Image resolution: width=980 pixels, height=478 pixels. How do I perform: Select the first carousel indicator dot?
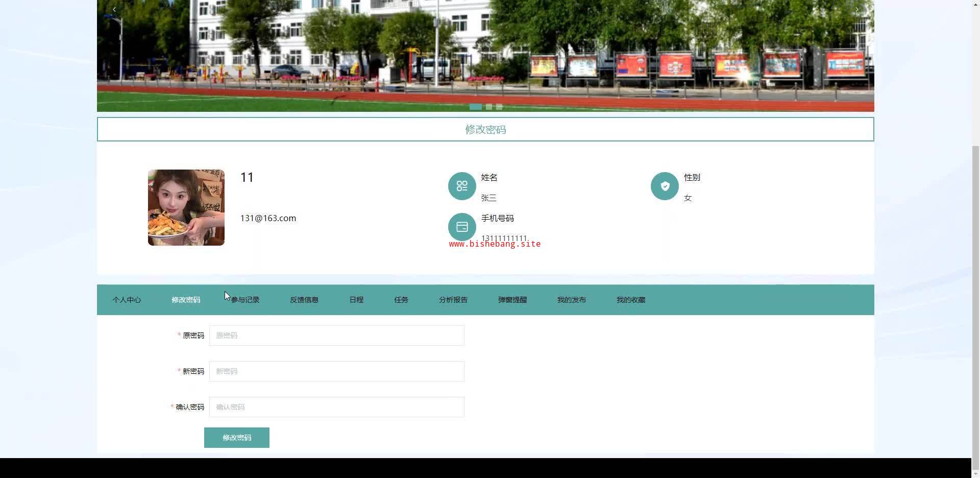pos(475,107)
